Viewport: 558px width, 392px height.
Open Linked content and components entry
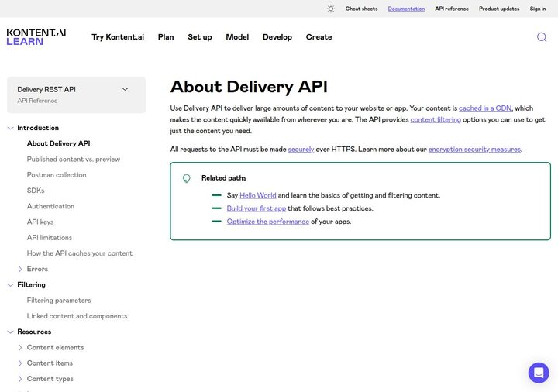click(x=77, y=316)
